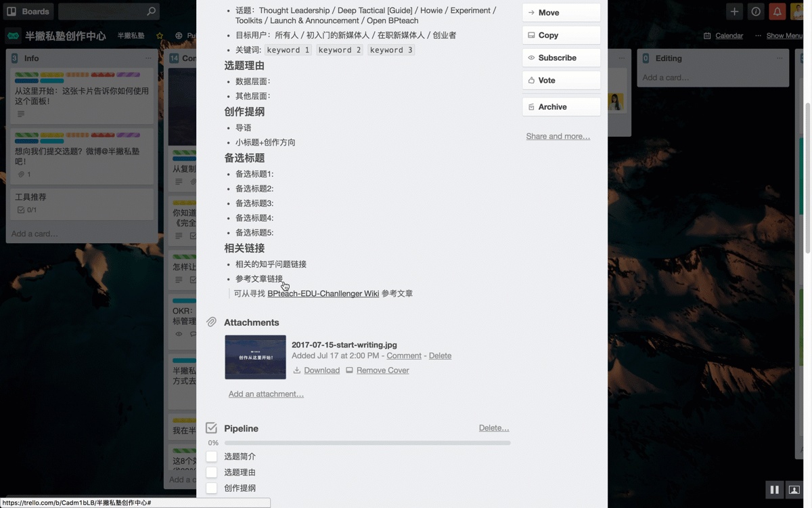Expand Share and more options
The image size is (812, 508).
click(558, 136)
